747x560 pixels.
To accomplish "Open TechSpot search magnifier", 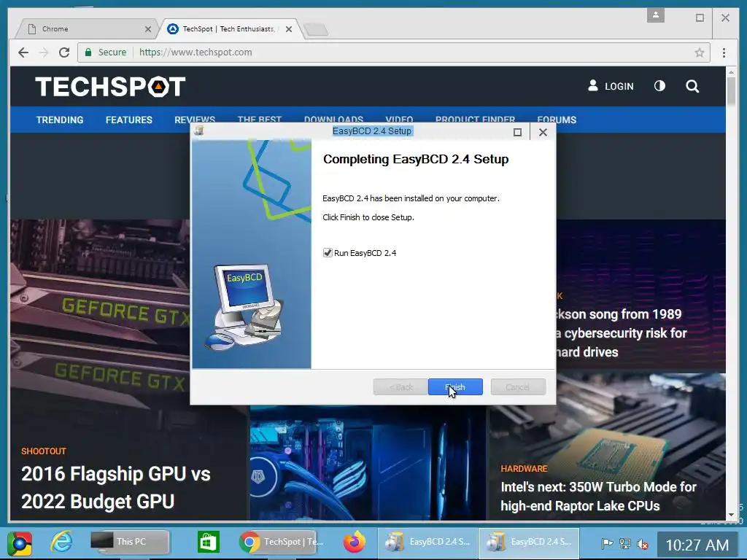I will [x=692, y=86].
